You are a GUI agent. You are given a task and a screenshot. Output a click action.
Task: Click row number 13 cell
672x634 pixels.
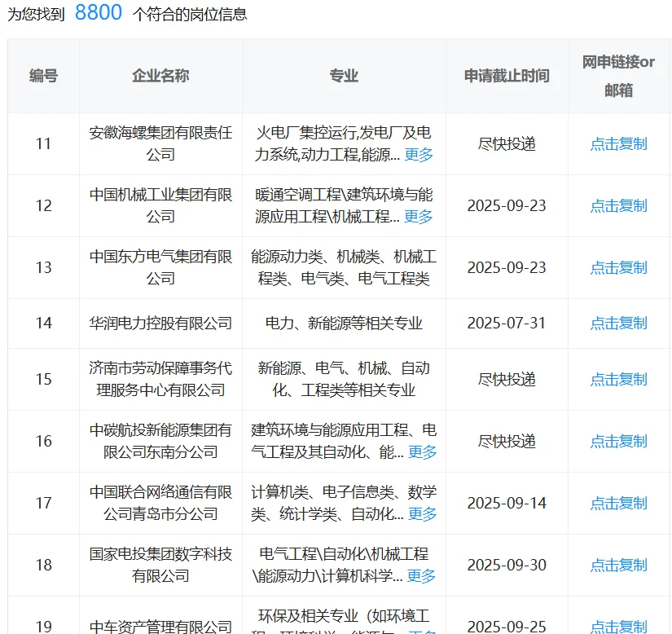tap(43, 267)
